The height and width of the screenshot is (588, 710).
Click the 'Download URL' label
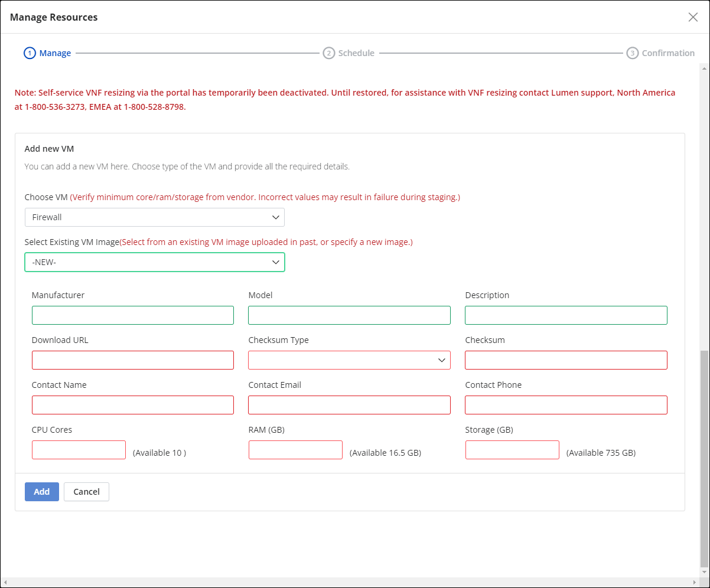[x=60, y=340]
